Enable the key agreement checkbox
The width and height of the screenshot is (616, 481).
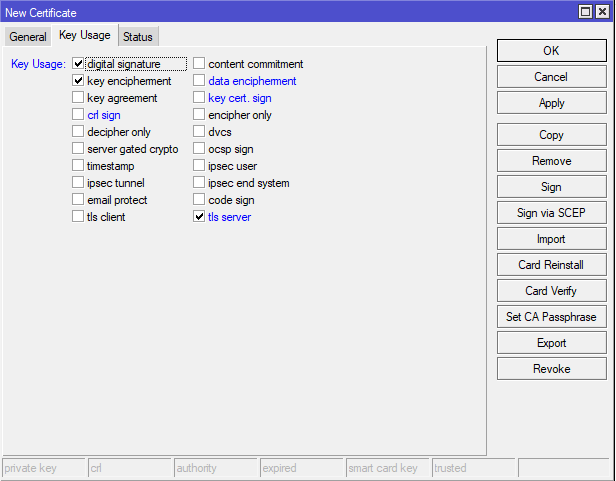pyautogui.click(x=78, y=97)
